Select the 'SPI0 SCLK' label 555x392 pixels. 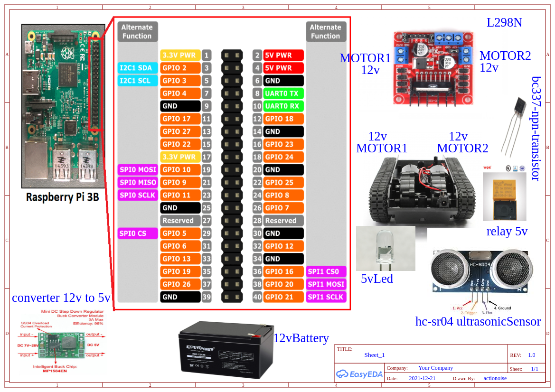(138, 195)
